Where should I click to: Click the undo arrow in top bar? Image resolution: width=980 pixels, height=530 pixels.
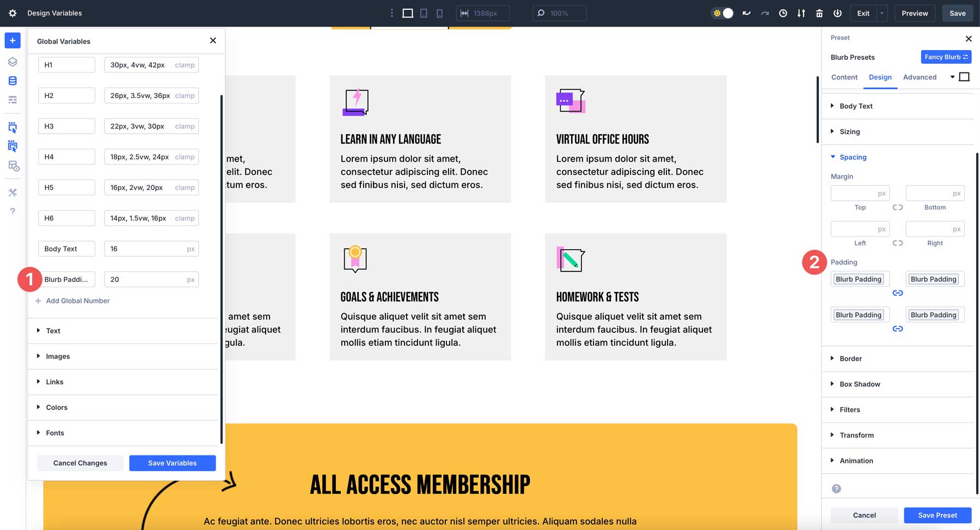[746, 13]
